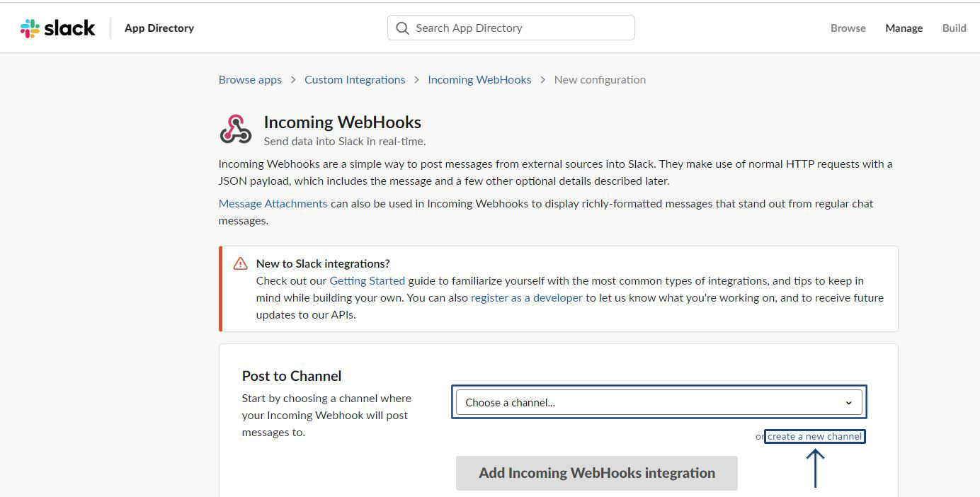Viewport: 980px width, 497px height.
Task: Focus the Search App Directory field
Action: [x=511, y=28]
